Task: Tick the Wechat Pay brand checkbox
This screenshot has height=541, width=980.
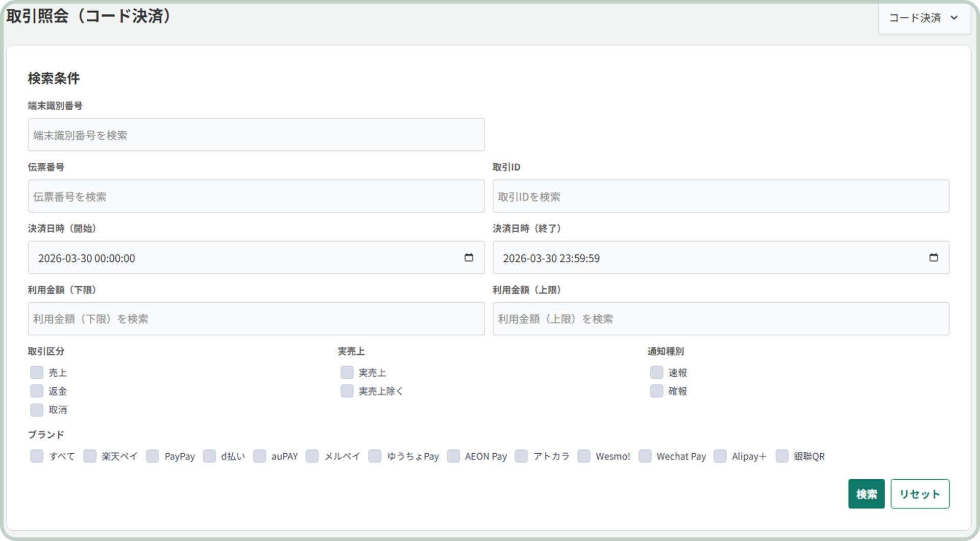Action: point(645,456)
